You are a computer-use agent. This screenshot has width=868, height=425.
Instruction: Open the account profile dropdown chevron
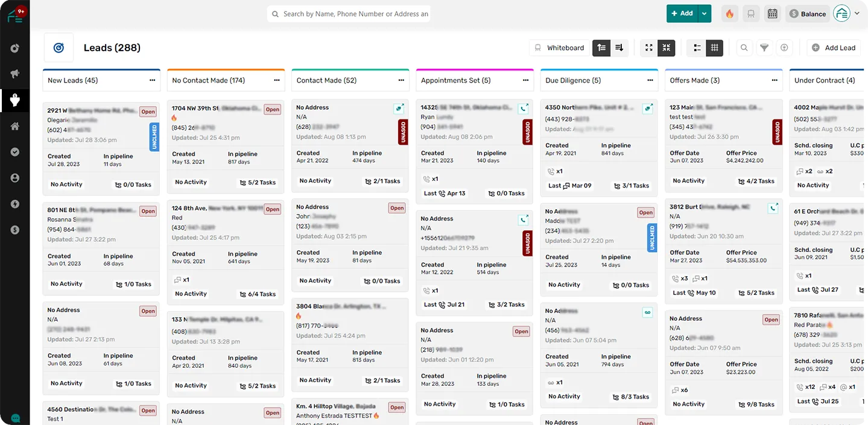[x=857, y=13]
